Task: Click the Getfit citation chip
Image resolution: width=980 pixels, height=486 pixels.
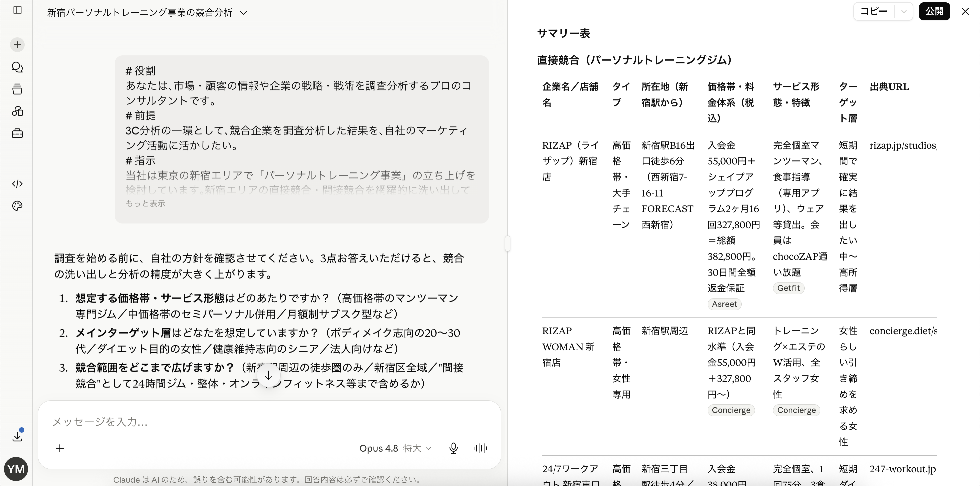Action: click(x=788, y=288)
